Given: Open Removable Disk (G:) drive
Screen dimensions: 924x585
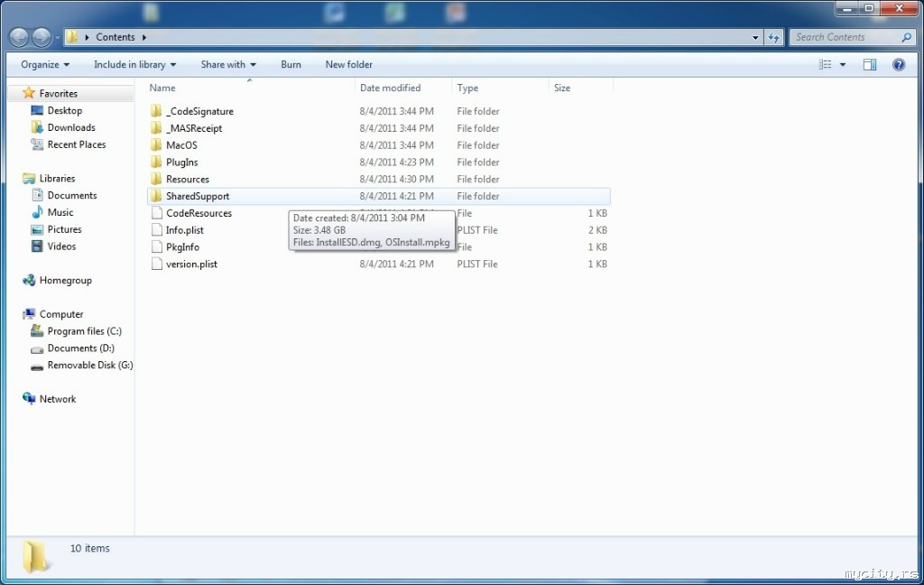Looking at the screenshot, I should [90, 365].
